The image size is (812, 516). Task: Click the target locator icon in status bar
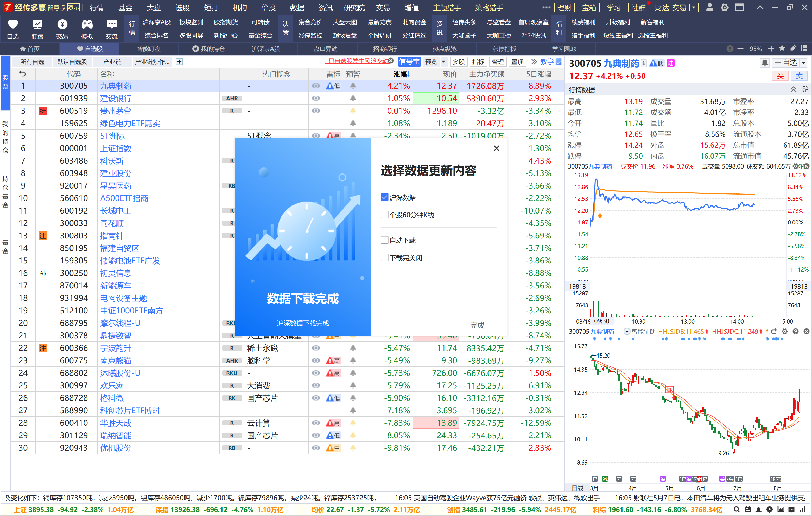tap(770, 509)
